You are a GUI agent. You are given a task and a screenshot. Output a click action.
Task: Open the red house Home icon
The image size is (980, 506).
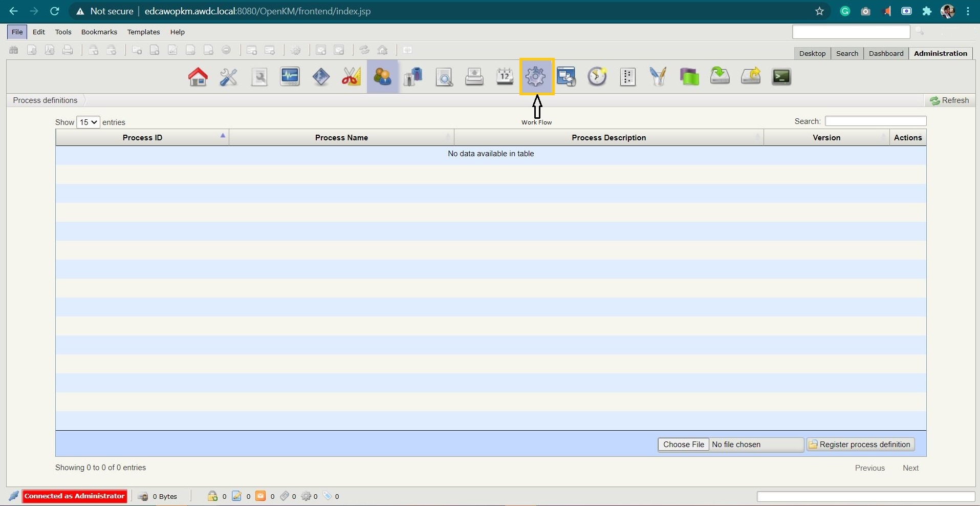(x=198, y=77)
